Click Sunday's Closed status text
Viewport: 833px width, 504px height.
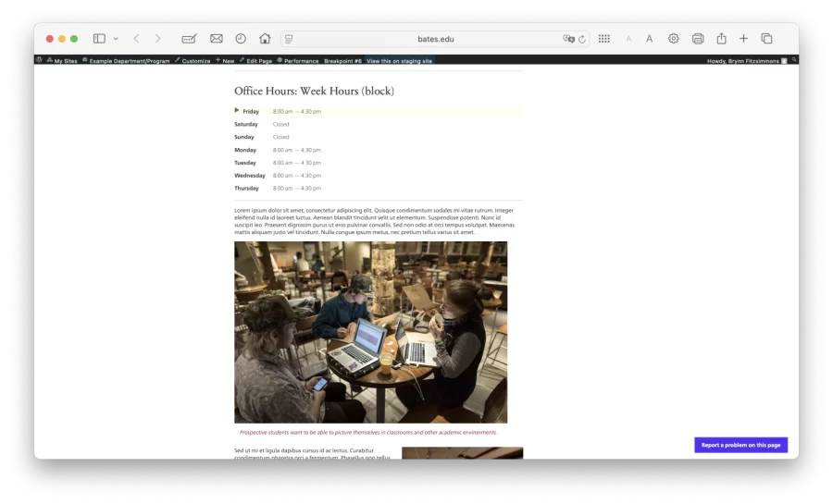[x=281, y=137]
